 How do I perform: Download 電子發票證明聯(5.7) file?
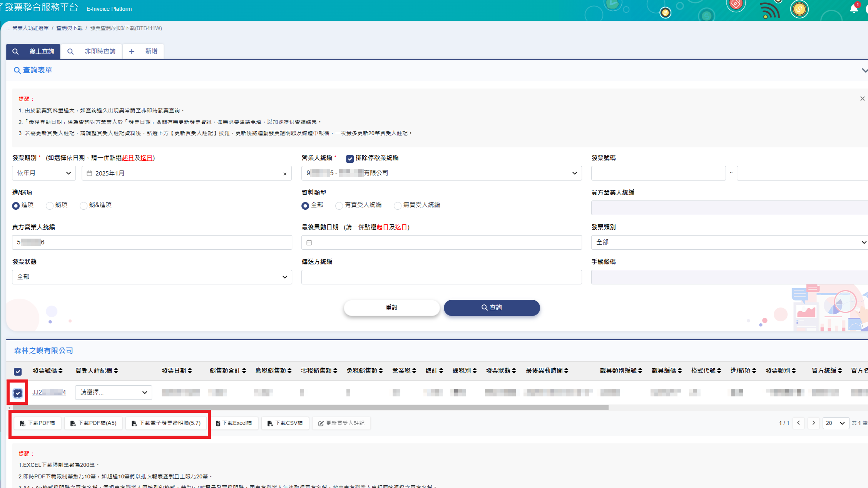[166, 423]
